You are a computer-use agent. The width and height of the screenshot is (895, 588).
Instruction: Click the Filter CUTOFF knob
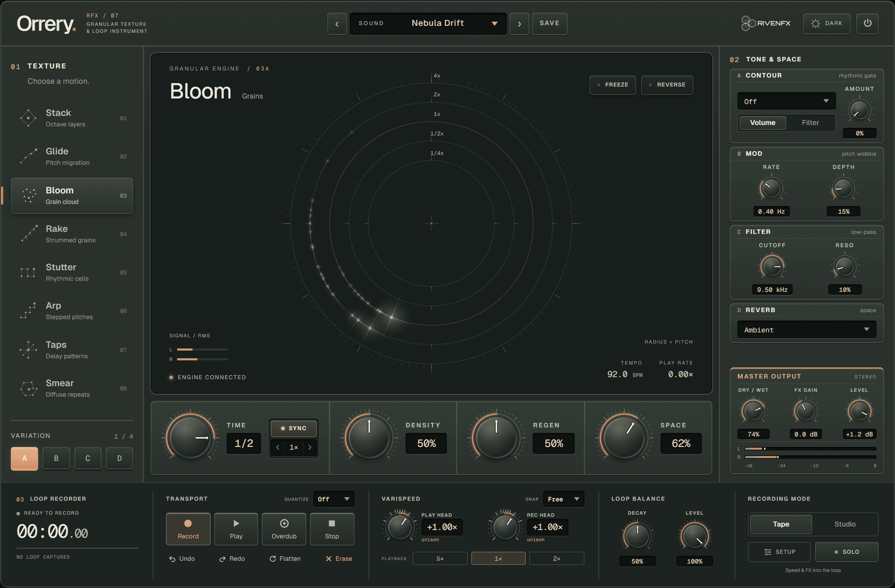coord(772,266)
